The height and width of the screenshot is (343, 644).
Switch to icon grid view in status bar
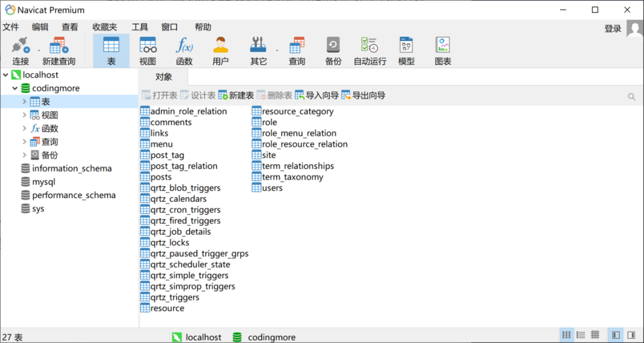click(566, 335)
